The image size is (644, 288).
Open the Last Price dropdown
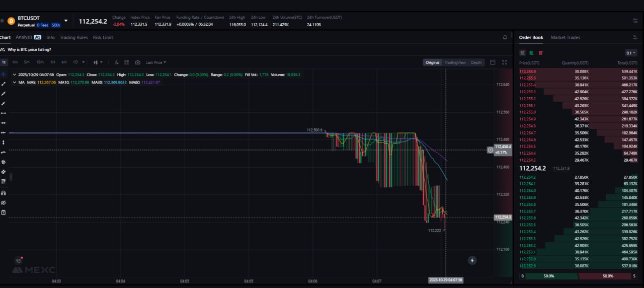tap(155, 62)
